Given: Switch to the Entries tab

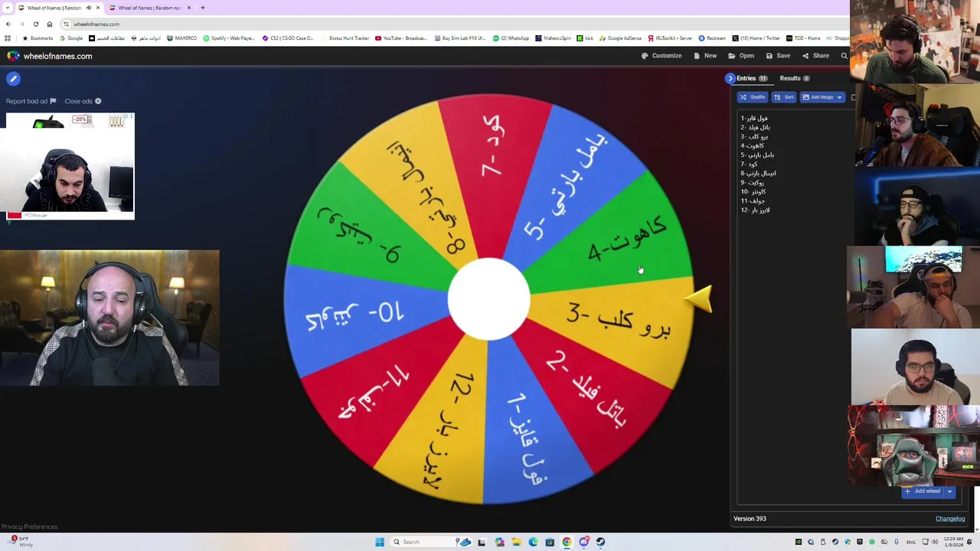Looking at the screenshot, I should [x=752, y=78].
